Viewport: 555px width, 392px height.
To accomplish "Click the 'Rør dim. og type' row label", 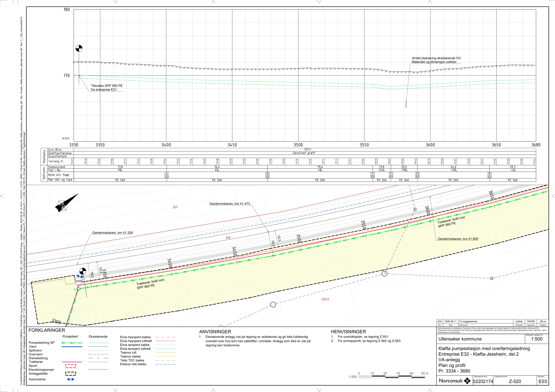I will (60, 180).
